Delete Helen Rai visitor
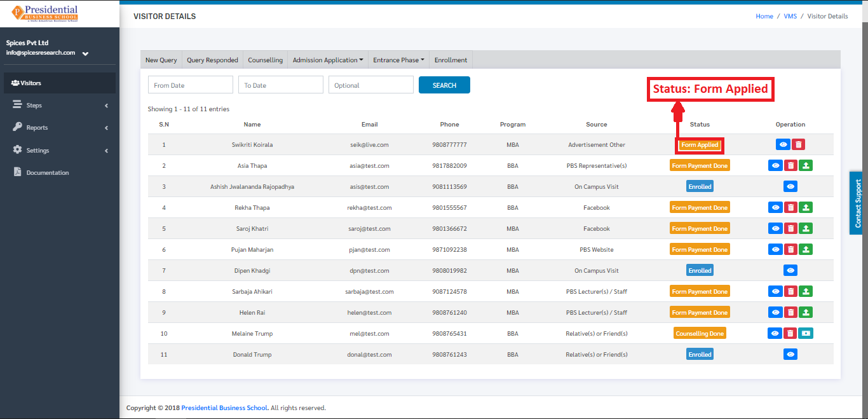Screen dimensions: 868x419 (790, 312)
